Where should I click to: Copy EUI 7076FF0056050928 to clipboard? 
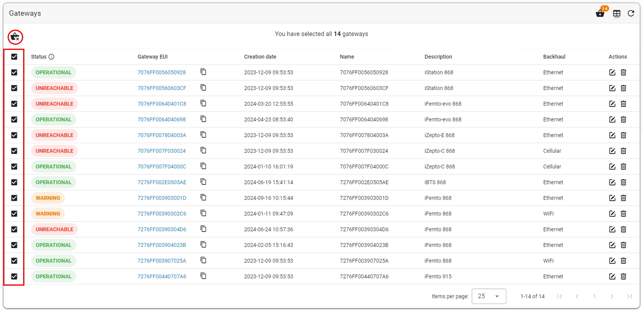coord(203,72)
